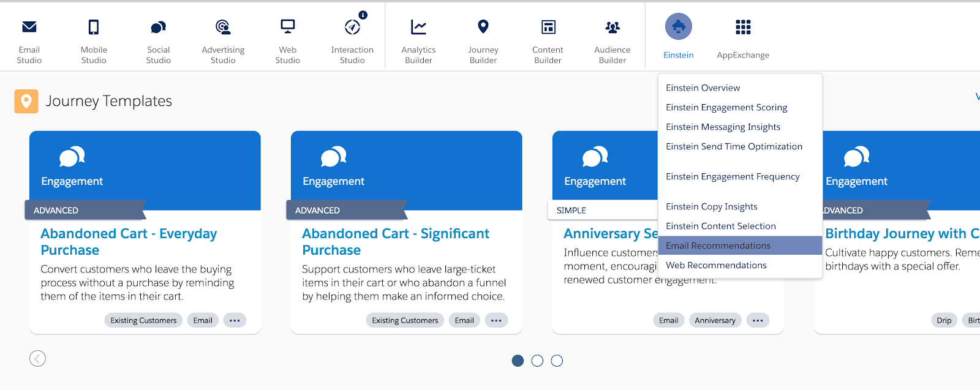Open Abandoned Cart - Everyday Purchase template
980x390 pixels.
pyautogui.click(x=129, y=242)
